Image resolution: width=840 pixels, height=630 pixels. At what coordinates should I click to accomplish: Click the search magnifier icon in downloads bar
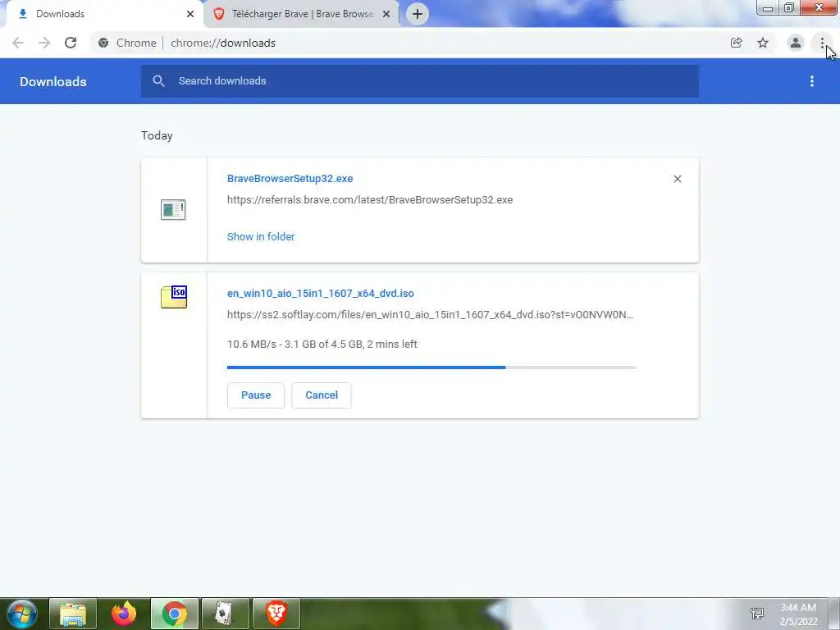158,81
